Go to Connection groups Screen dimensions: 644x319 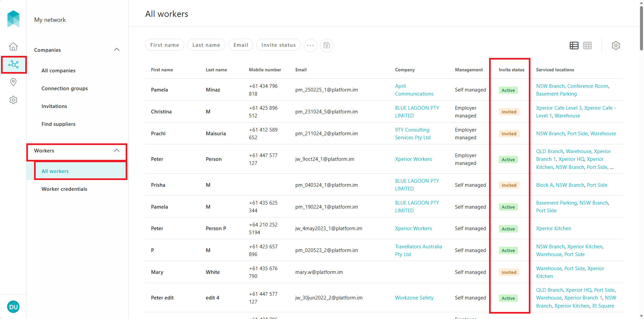click(x=65, y=88)
